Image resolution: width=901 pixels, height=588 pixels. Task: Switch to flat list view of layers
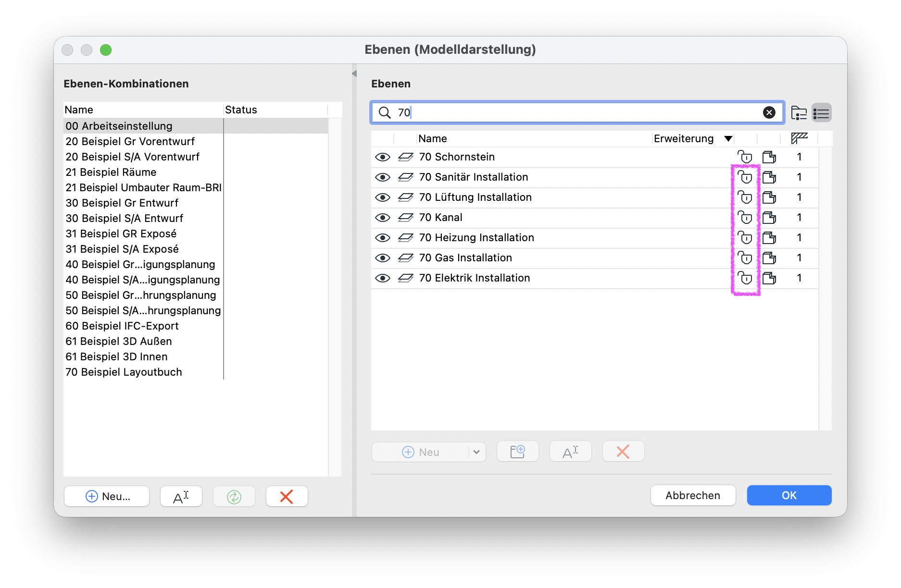coord(821,113)
